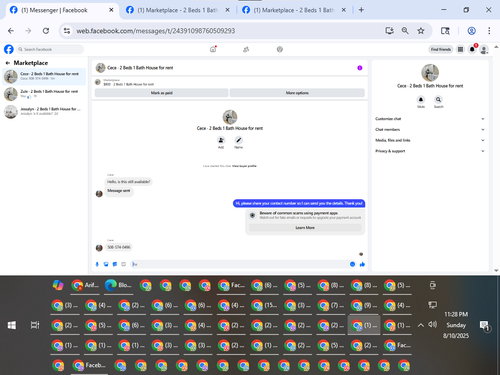Expand Media, files and links section
This screenshot has height=375, width=500.
coord(430,140)
